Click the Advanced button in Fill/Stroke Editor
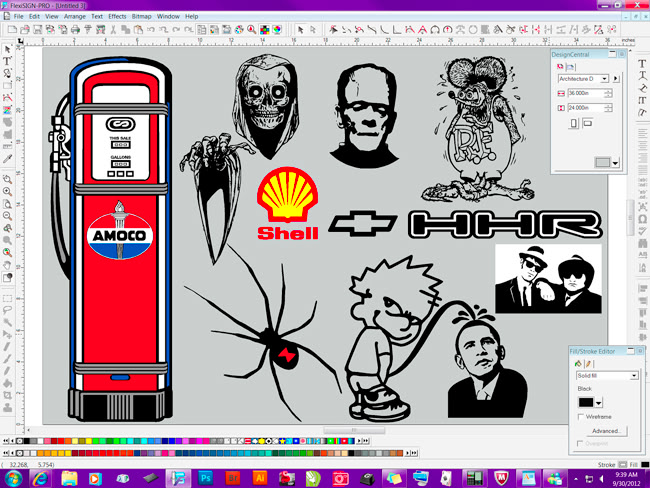The height and width of the screenshot is (488, 650). tap(606, 431)
